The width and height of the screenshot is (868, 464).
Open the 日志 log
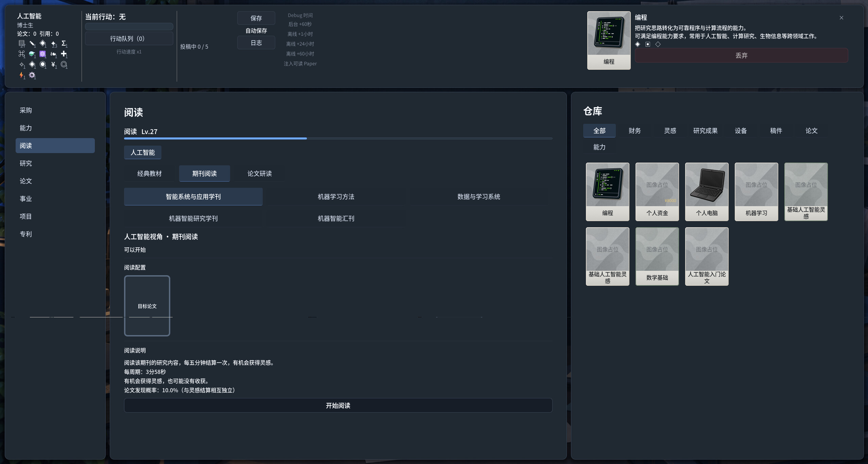tap(256, 43)
